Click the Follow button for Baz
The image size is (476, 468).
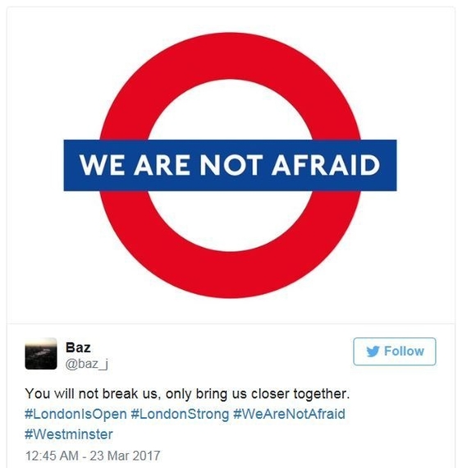(394, 351)
